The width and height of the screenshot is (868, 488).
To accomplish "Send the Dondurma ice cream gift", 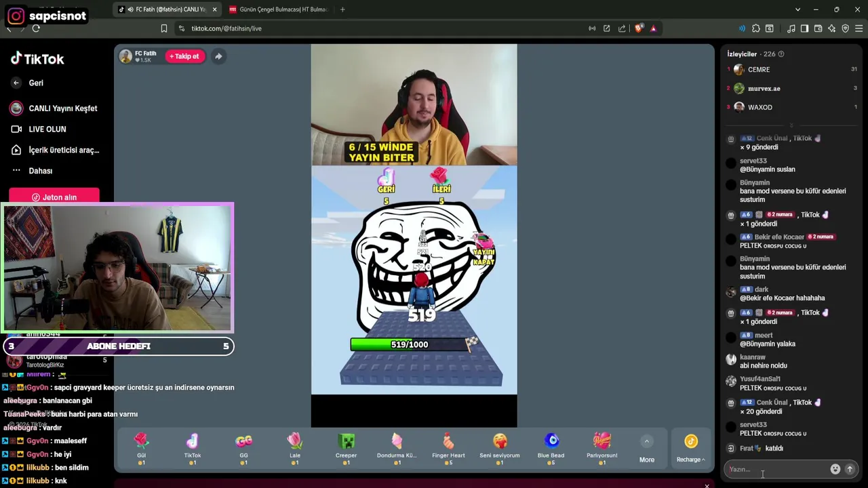I will pos(397,449).
